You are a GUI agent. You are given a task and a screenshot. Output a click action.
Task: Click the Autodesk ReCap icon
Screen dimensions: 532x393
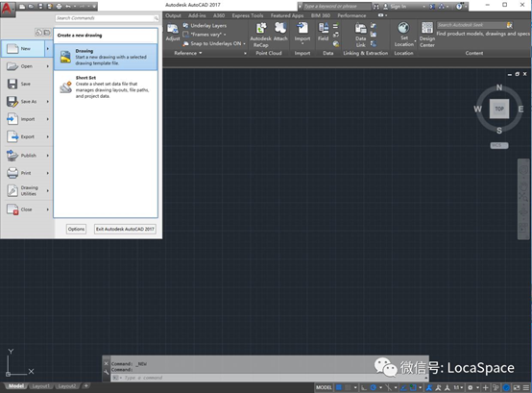coord(260,35)
